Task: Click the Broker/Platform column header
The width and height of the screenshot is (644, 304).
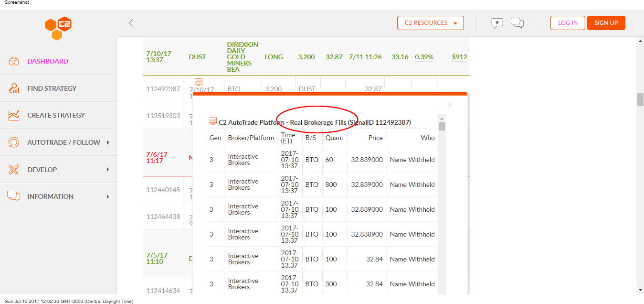Action: pyautogui.click(x=251, y=138)
